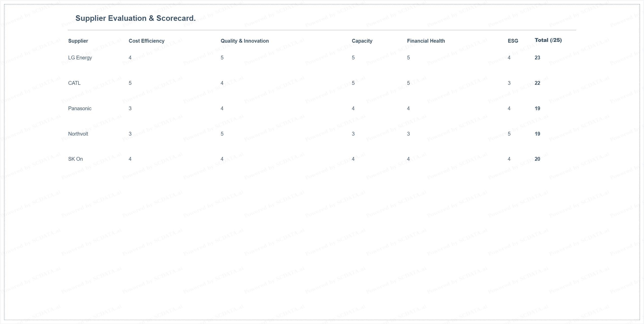Click the Supplier Evaluation & Scorecard title

pos(135,18)
